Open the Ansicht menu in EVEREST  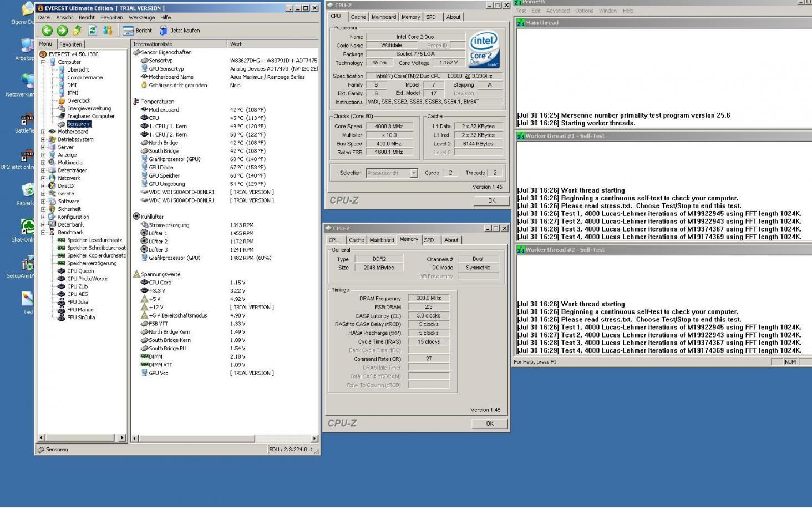(65, 18)
